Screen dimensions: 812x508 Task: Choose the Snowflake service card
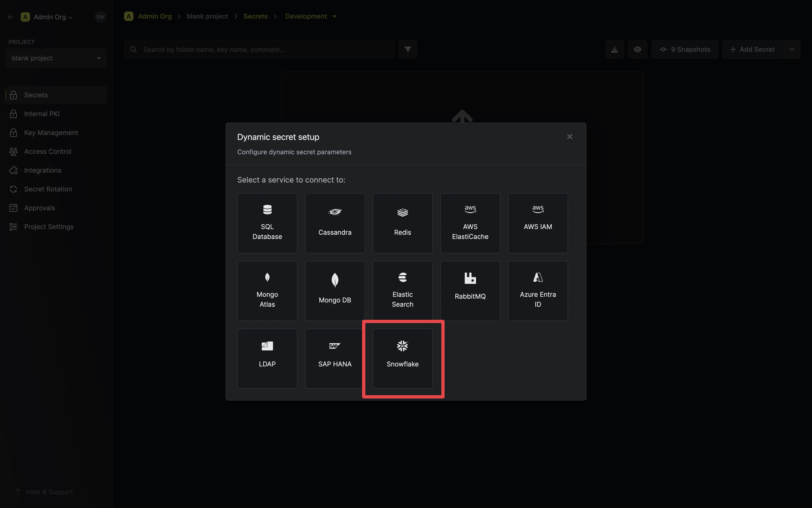(x=402, y=358)
